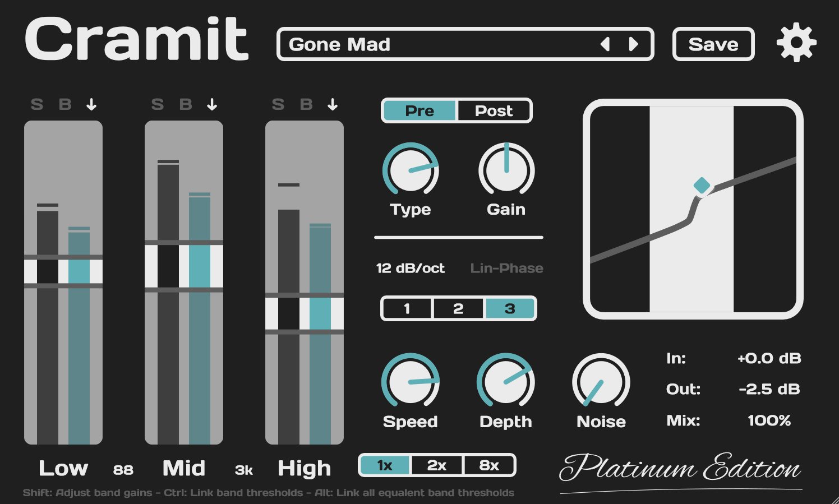The image size is (839, 504).
Task: Open the previous preset with the left arrow
Action: tap(605, 43)
